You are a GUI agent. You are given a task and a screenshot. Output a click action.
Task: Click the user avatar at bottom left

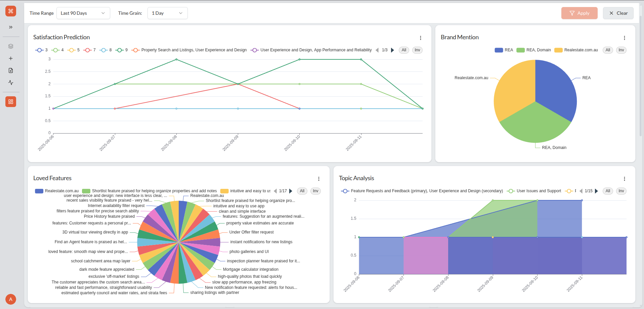[x=11, y=299]
